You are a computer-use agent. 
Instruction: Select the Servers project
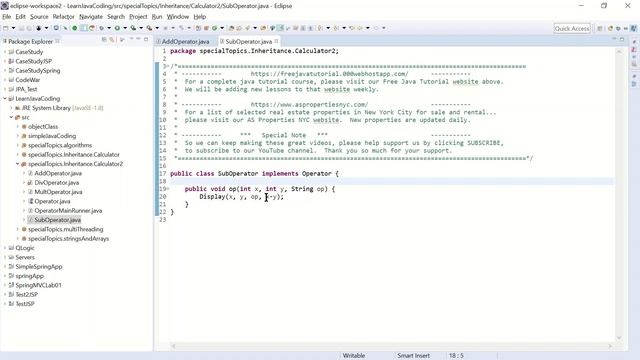pos(24,257)
